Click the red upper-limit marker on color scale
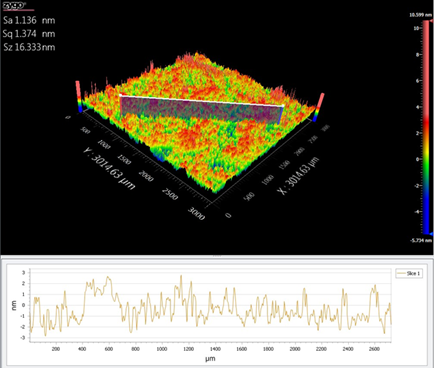Screen dimensions: 434x368 coord(432,21)
